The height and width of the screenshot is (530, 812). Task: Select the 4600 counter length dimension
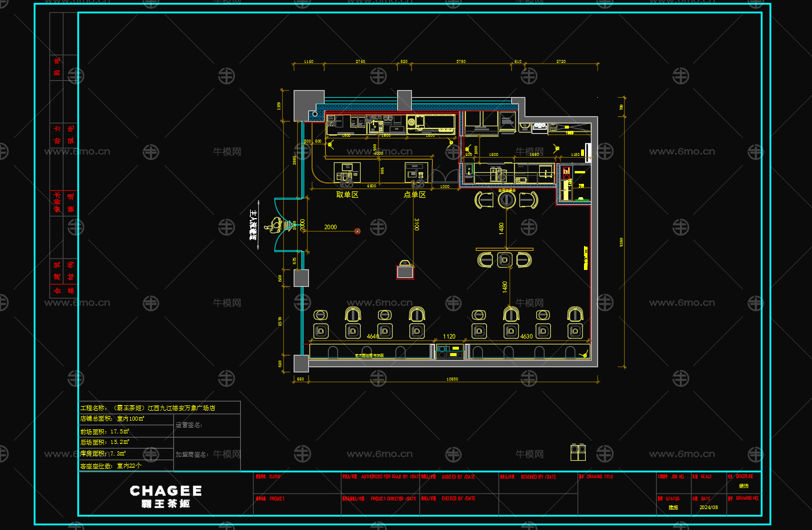coord(371,186)
